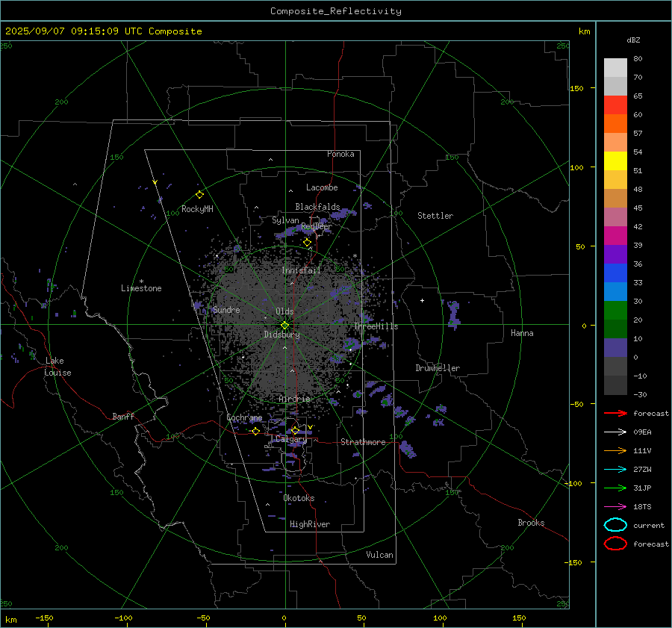Click the Sundre city label
The height and width of the screenshot is (628, 672).
[226, 309]
